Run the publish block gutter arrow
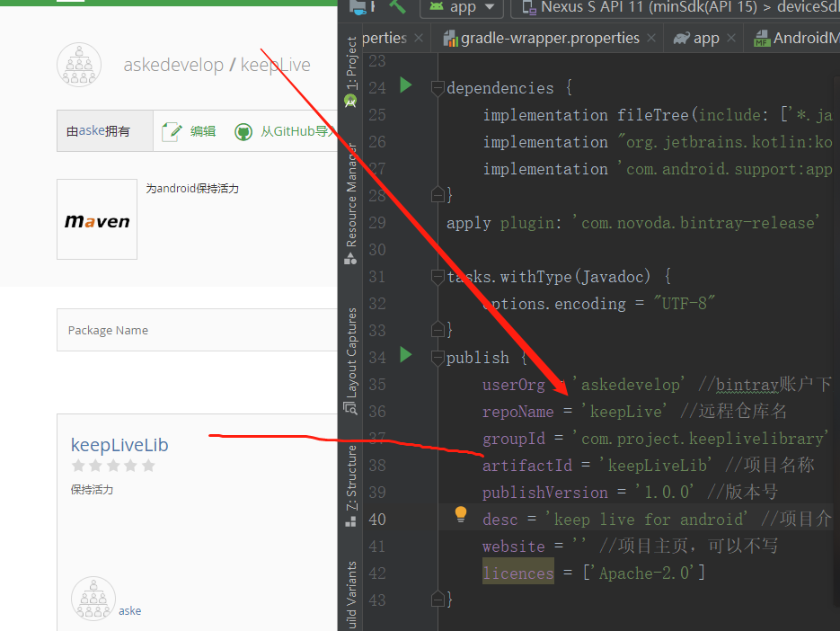 click(x=406, y=354)
